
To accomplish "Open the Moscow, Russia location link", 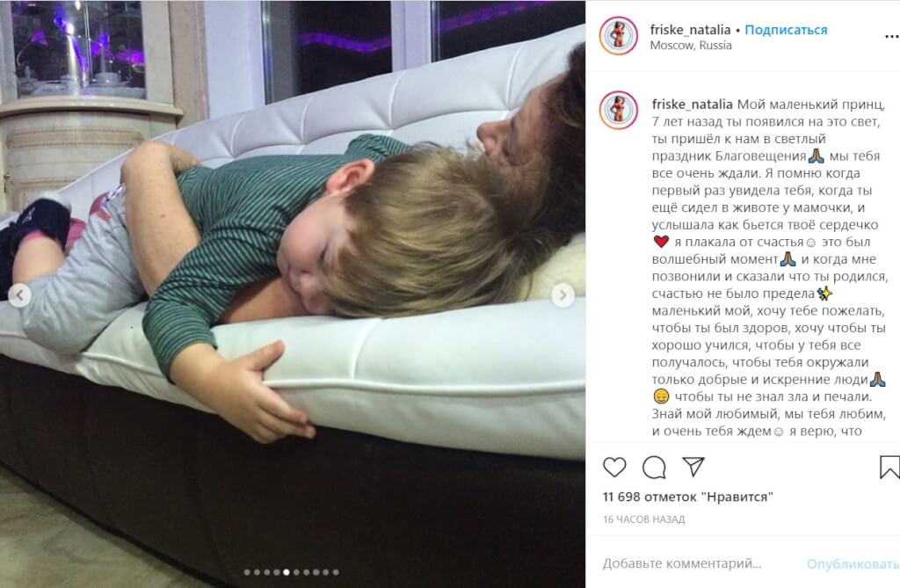I will (x=691, y=46).
